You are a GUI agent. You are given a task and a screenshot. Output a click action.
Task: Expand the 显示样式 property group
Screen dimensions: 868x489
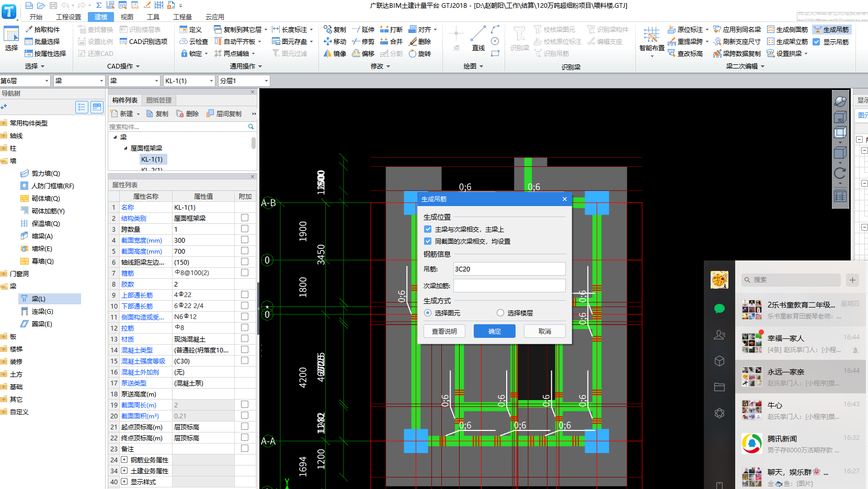point(124,482)
